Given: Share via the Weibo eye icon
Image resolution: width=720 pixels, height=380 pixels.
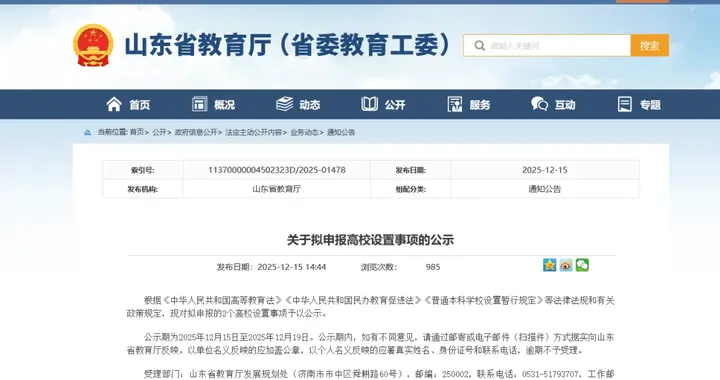Looking at the screenshot, I should 566,265.
